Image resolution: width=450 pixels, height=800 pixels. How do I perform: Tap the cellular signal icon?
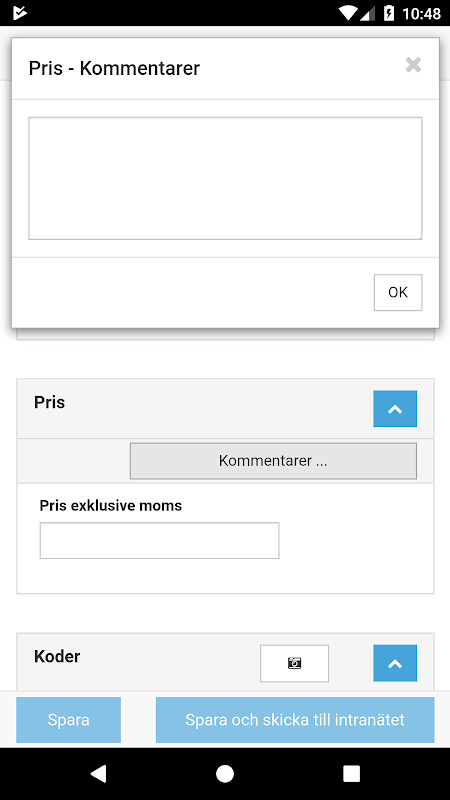click(368, 13)
